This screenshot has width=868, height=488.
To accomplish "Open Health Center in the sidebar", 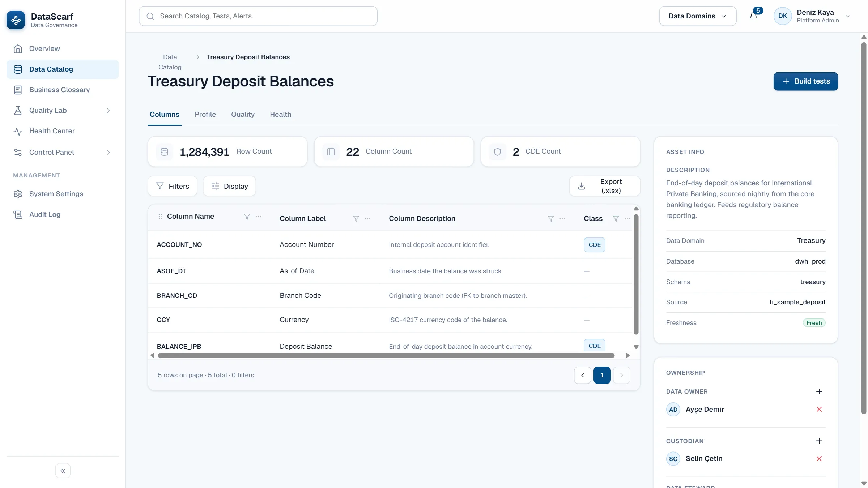I will tap(63, 131).
